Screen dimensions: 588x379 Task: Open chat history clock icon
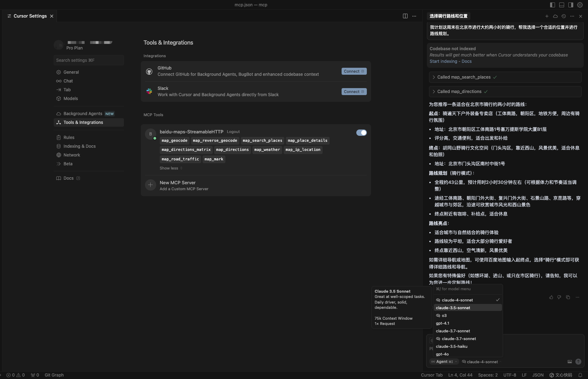(x=564, y=16)
